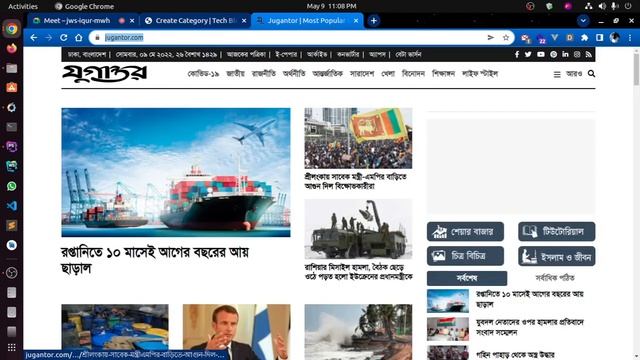Bookmark this page with the star icon
This screenshot has width=640, height=360.
506,38
